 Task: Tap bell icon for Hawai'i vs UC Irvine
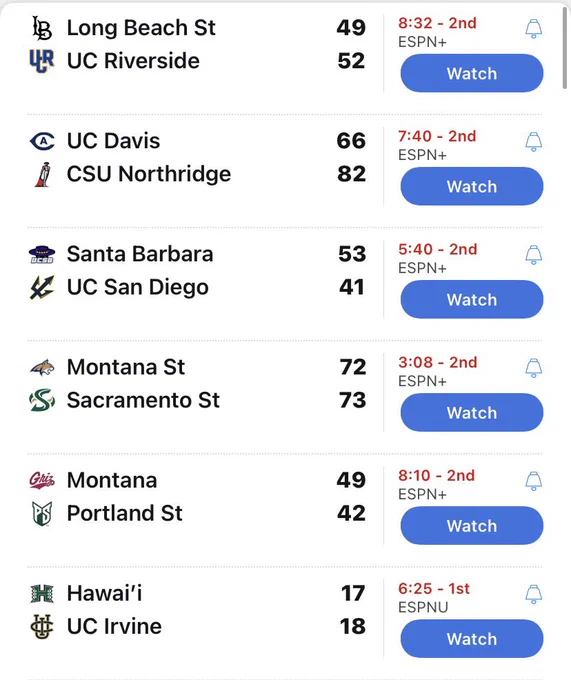(534, 594)
